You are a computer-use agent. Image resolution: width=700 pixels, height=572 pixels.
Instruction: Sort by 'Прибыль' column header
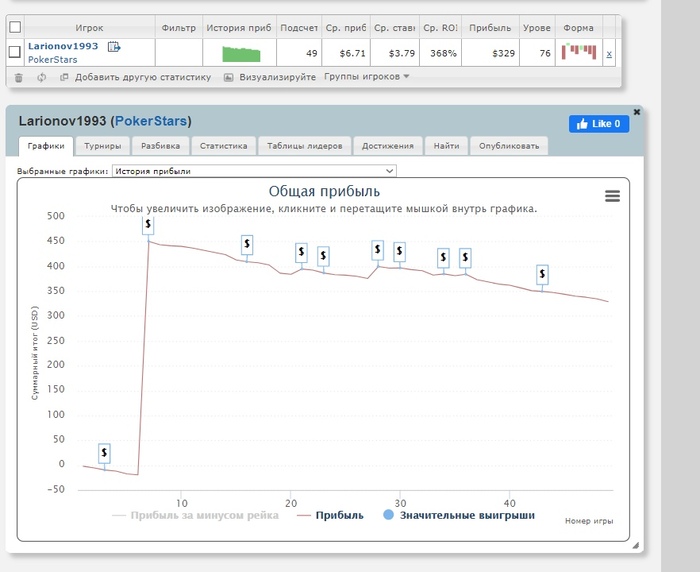click(x=490, y=28)
